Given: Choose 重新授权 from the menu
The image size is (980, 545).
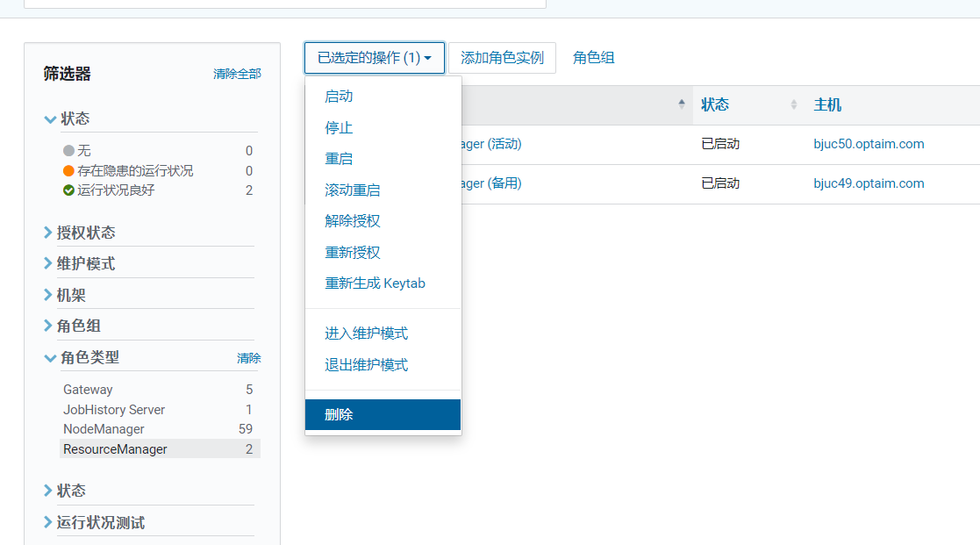Looking at the screenshot, I should 353,253.
